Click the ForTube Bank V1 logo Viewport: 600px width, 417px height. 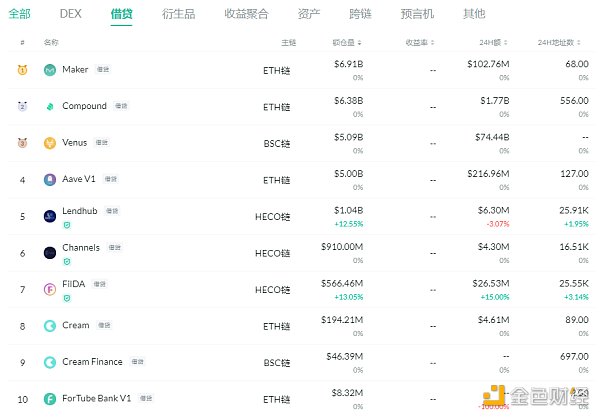pos(50,399)
